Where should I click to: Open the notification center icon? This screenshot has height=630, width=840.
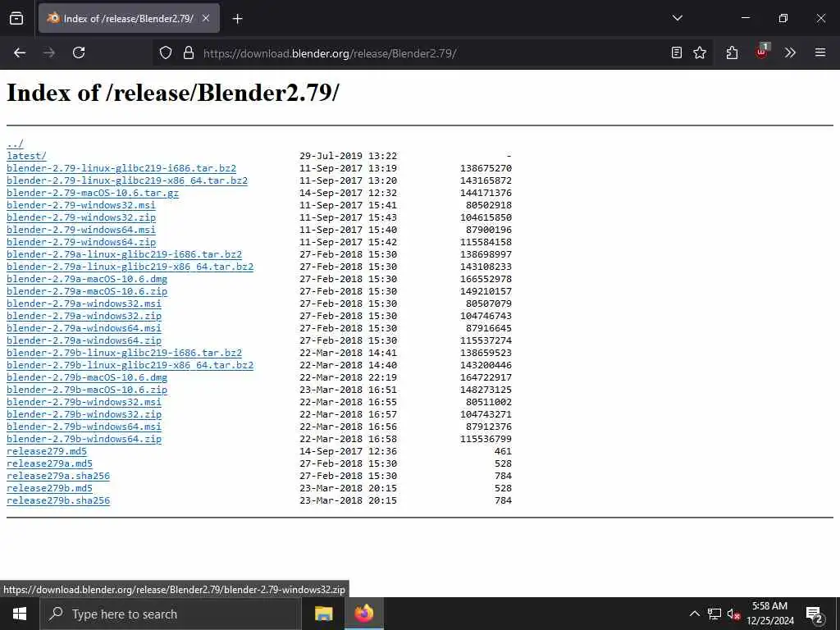815,614
